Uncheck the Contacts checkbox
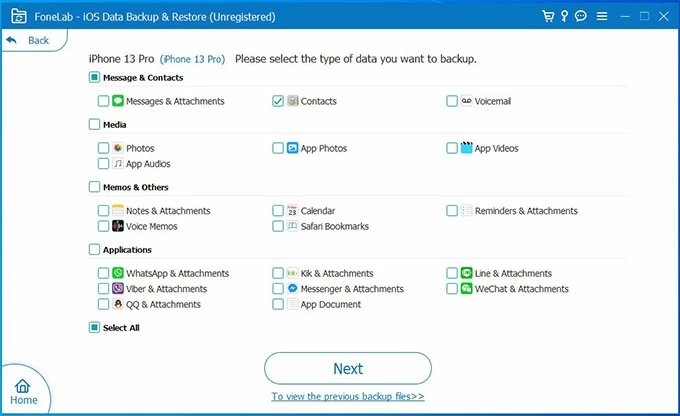The height and width of the screenshot is (416, 680). (x=278, y=101)
